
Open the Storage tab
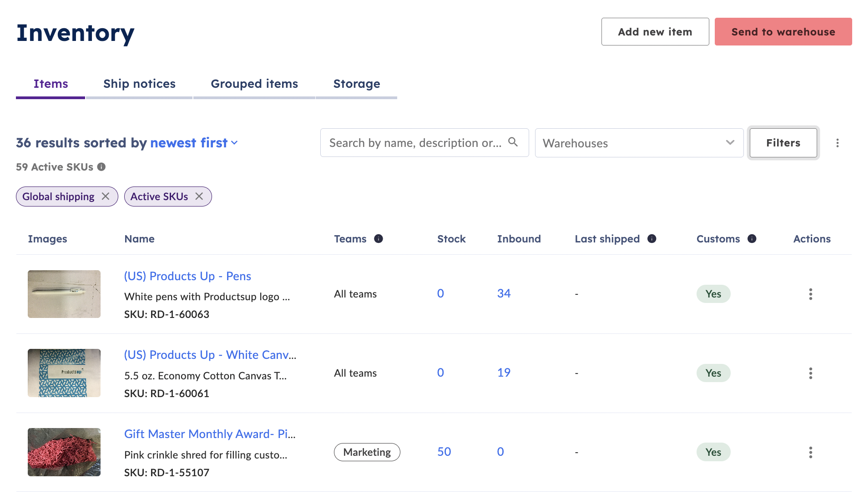(x=357, y=84)
